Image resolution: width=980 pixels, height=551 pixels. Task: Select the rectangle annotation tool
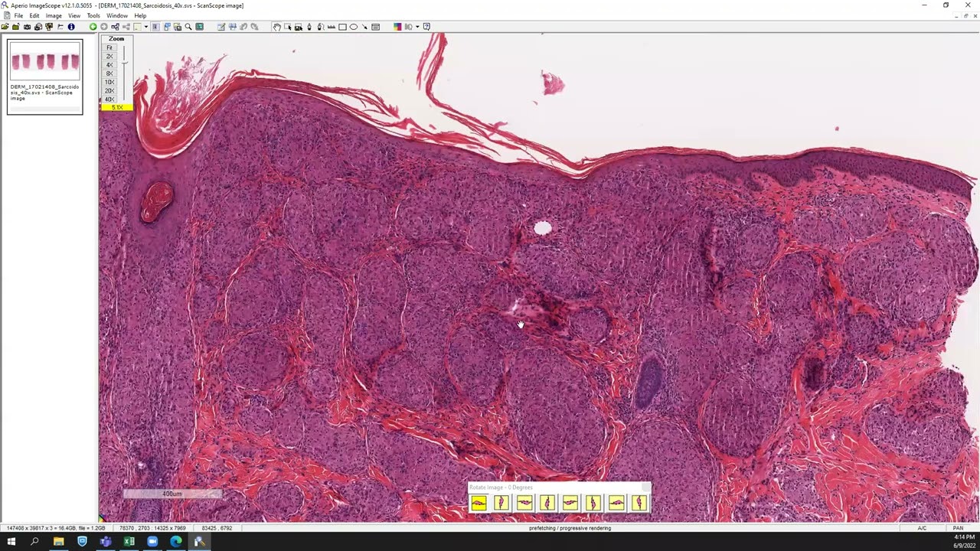342,27
